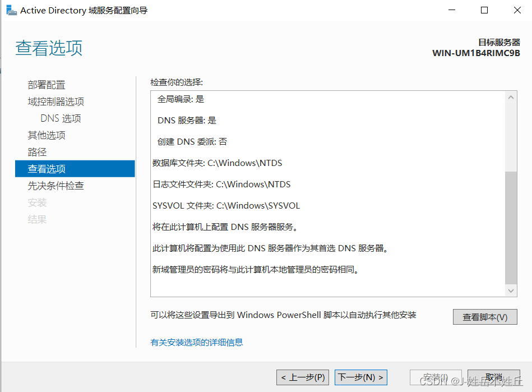Open the 路径 step

[38, 152]
